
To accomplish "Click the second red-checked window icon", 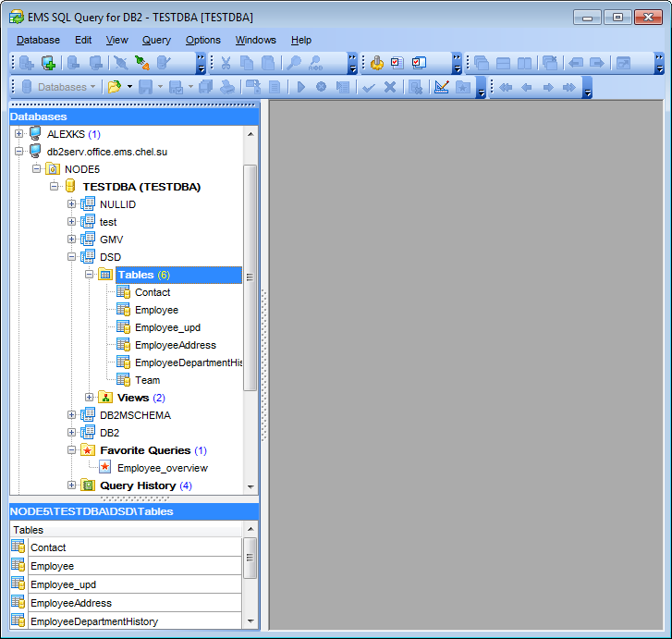I will click(x=420, y=63).
